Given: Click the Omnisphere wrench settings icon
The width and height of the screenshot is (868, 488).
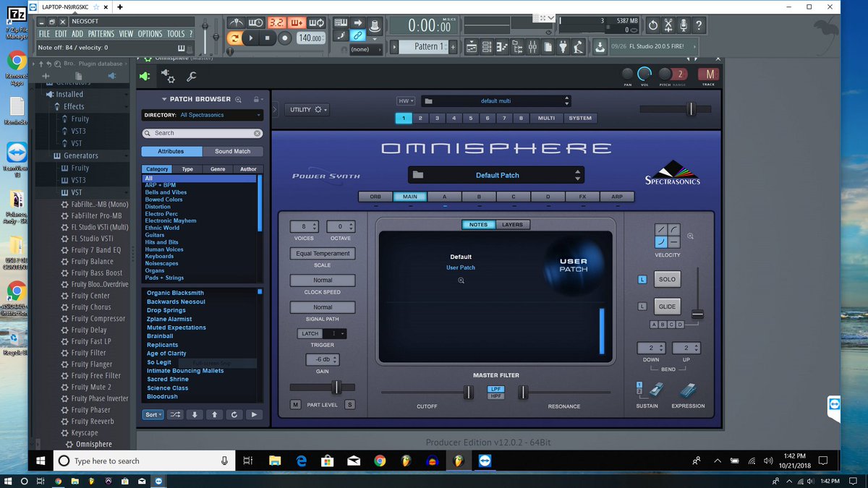Looking at the screenshot, I should [192, 76].
